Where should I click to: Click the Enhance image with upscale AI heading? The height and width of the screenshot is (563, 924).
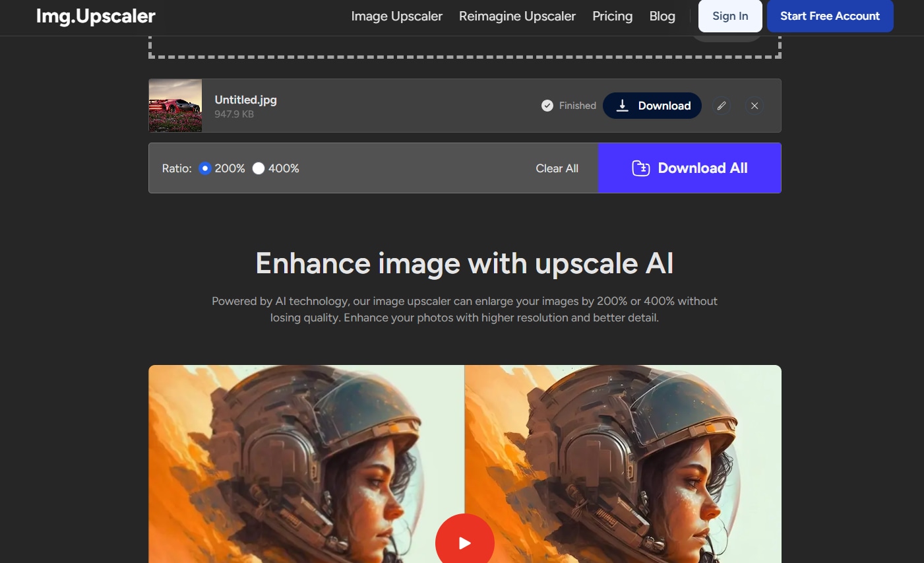(x=464, y=263)
